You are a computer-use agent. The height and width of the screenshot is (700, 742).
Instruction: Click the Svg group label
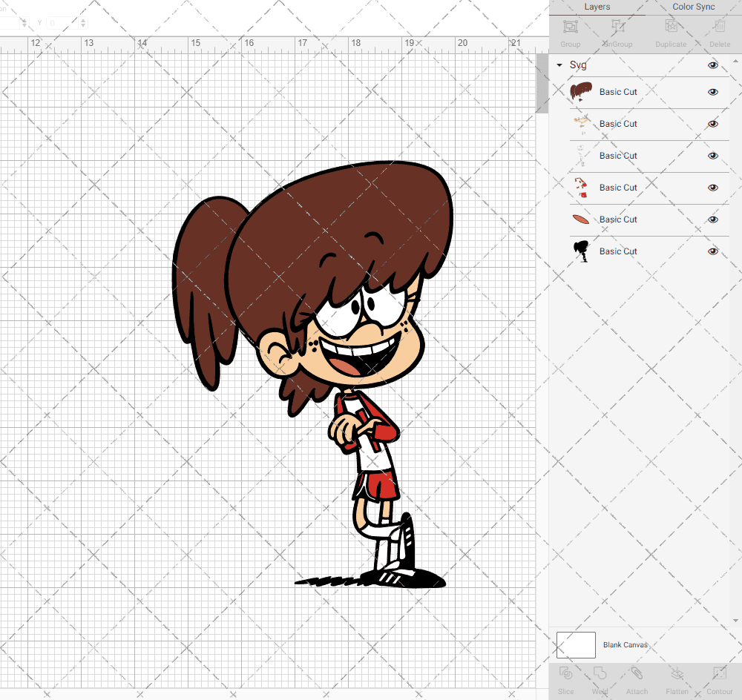(x=578, y=65)
